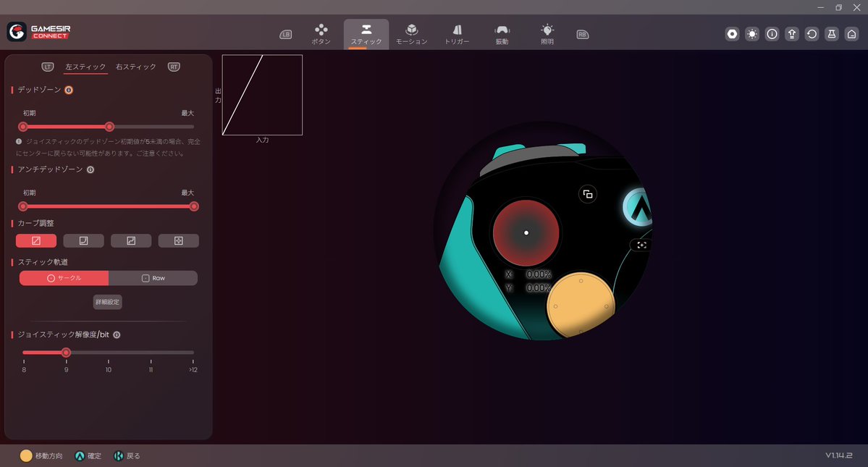Click the RB bumper icon in top navigation
The image size is (868, 467).
[x=582, y=34]
